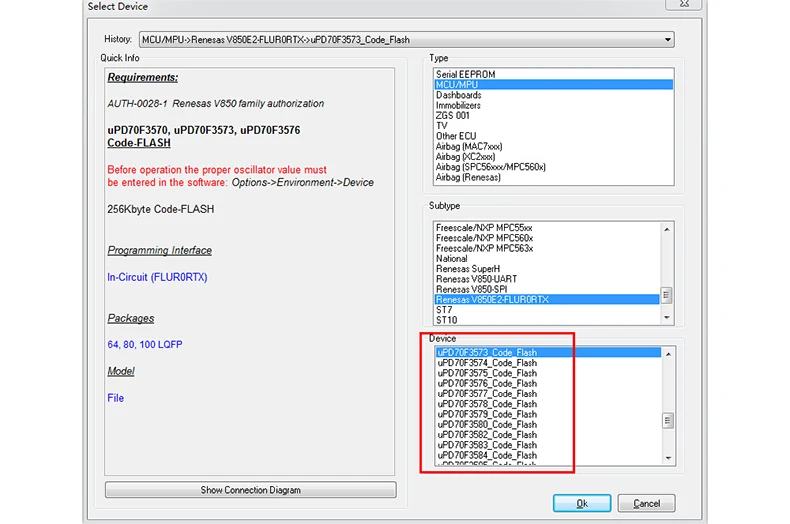Choose Other ECU in Type list
Viewport: 790px width, 524px height.
(x=553, y=136)
